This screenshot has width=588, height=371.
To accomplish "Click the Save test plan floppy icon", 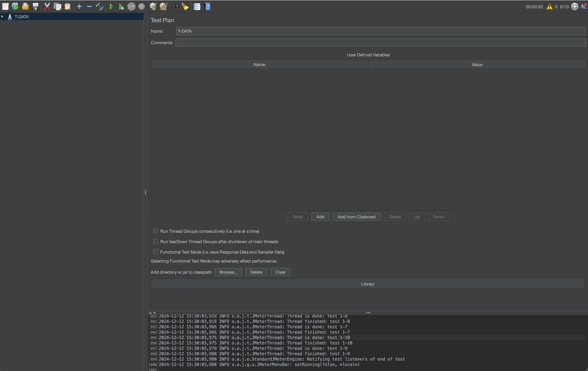I will pyautogui.click(x=36, y=7).
